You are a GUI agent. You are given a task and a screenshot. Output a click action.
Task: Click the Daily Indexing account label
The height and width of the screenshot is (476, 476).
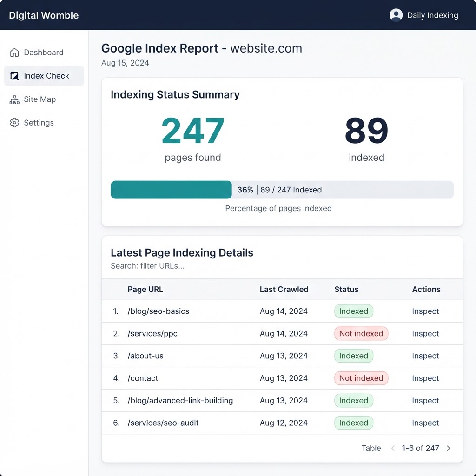coord(433,15)
